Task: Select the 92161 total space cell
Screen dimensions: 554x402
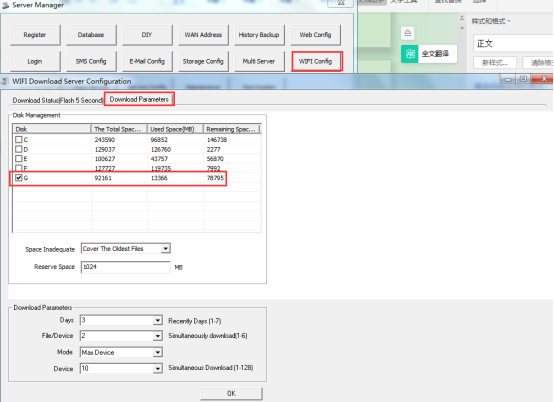Action: point(103,178)
